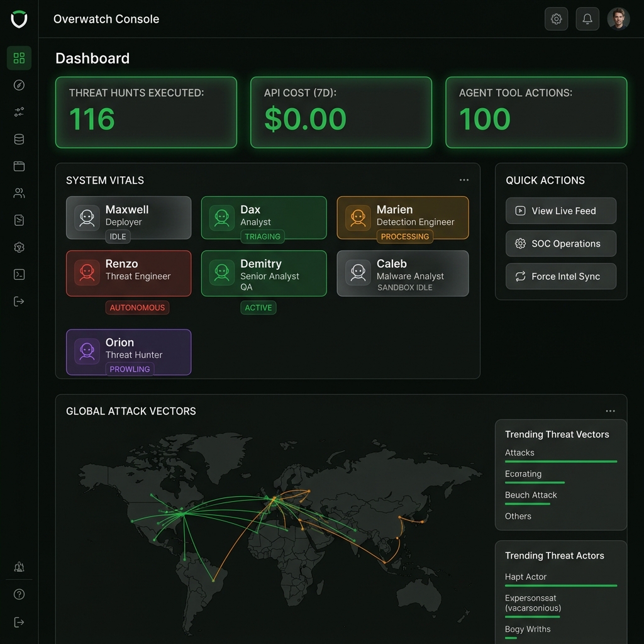Click the Demitry Senior Analyst QA role text
644x644 pixels.
pyautogui.click(x=270, y=281)
